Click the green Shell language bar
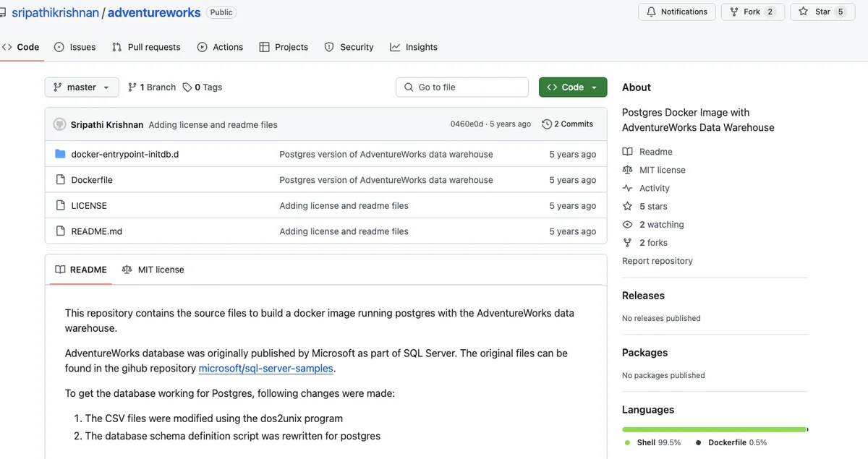Screen dimensions: 868x459 coord(712,429)
